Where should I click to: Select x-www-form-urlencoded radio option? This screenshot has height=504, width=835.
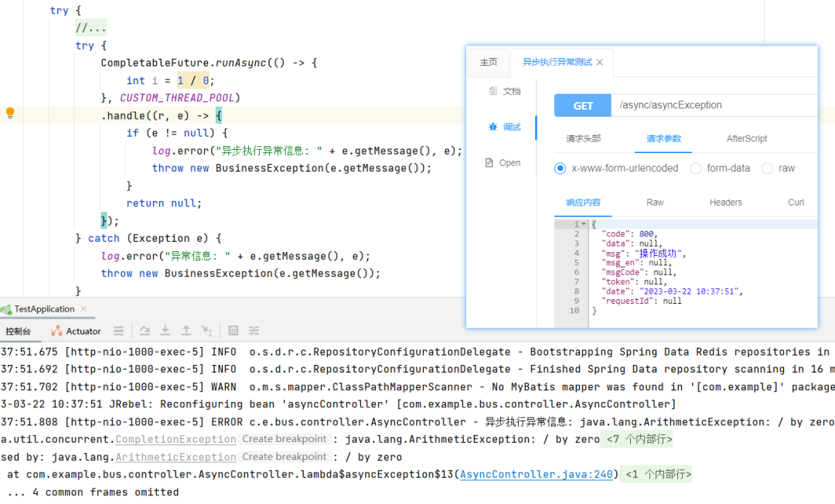pyautogui.click(x=560, y=169)
